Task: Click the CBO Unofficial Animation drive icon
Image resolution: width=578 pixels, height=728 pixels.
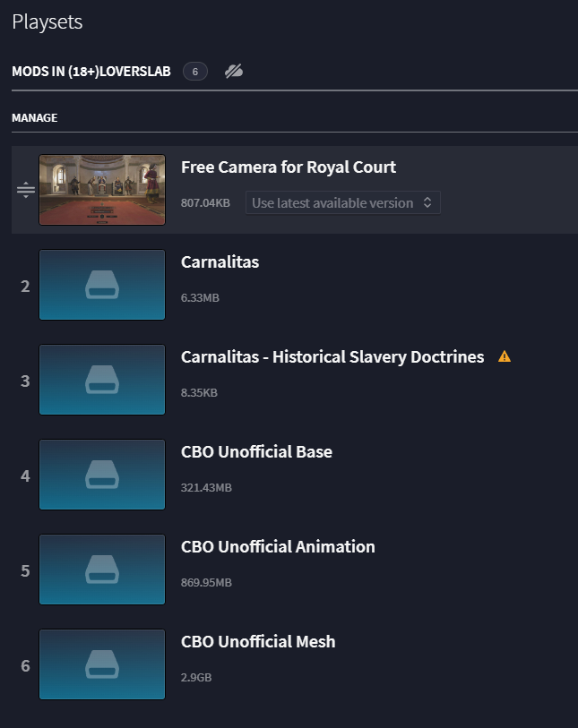Action: pos(102,570)
